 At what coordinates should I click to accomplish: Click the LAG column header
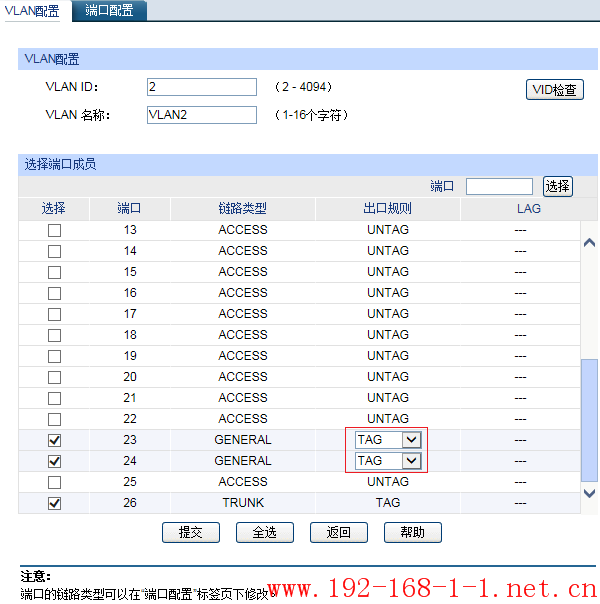point(529,209)
